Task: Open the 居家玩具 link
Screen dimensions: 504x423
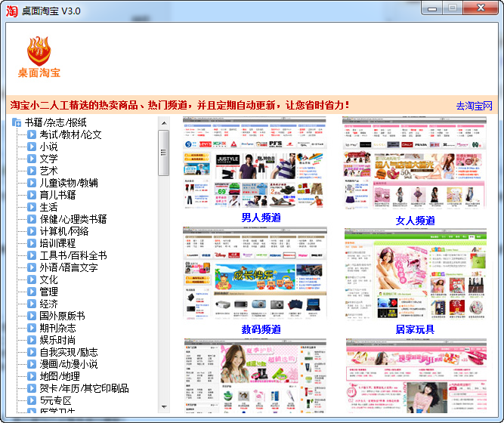Action: (415, 329)
